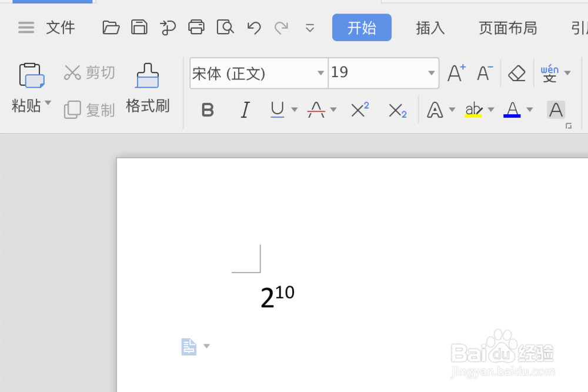Pick a font color with the A swatch

click(512, 109)
